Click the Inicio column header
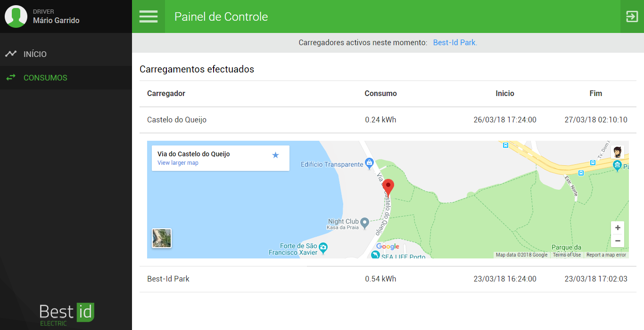644x330 pixels. 505,93
